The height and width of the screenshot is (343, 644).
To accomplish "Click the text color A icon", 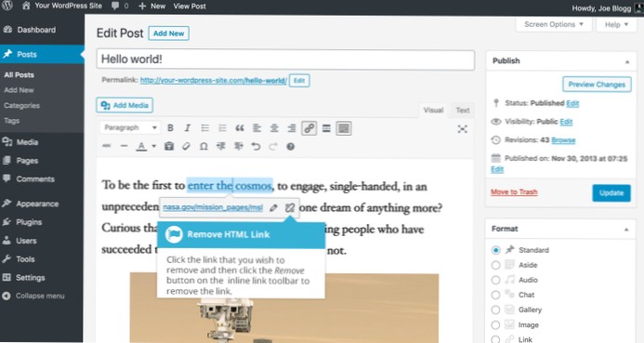I will click(141, 146).
